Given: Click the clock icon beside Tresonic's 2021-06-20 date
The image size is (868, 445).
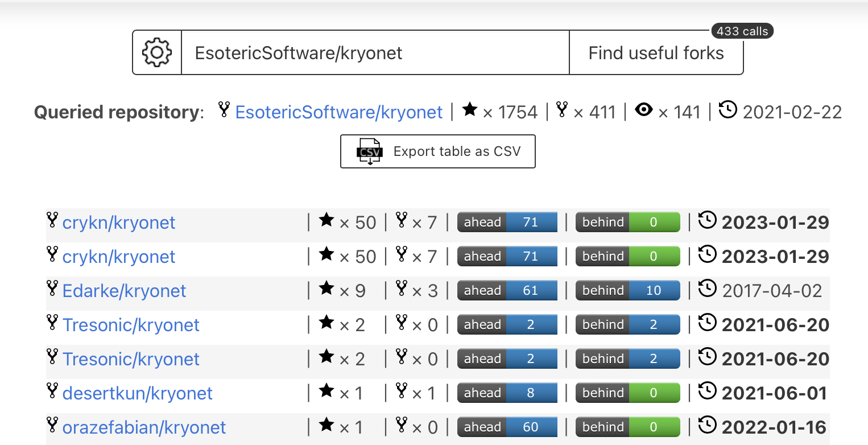Looking at the screenshot, I should (x=708, y=322).
